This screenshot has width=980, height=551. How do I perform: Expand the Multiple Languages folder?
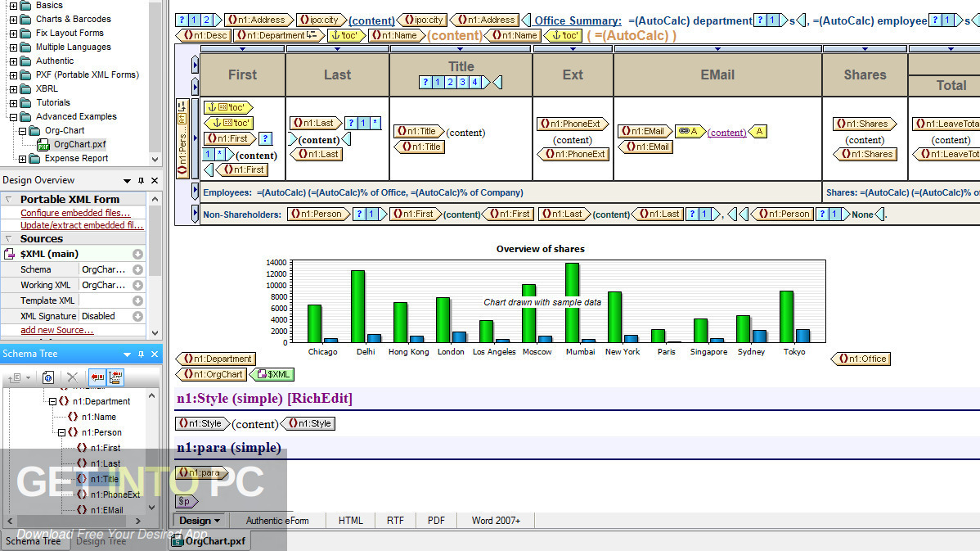[13, 47]
